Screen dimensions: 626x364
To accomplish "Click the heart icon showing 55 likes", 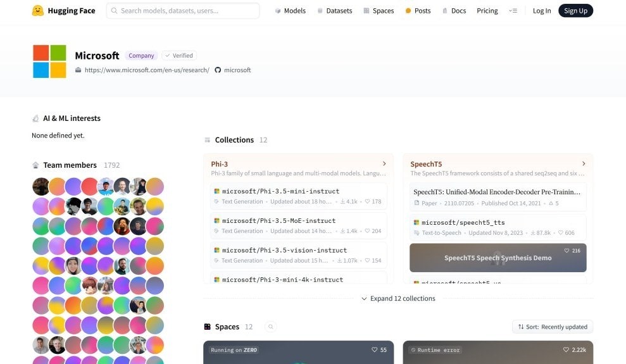I will tap(375, 349).
